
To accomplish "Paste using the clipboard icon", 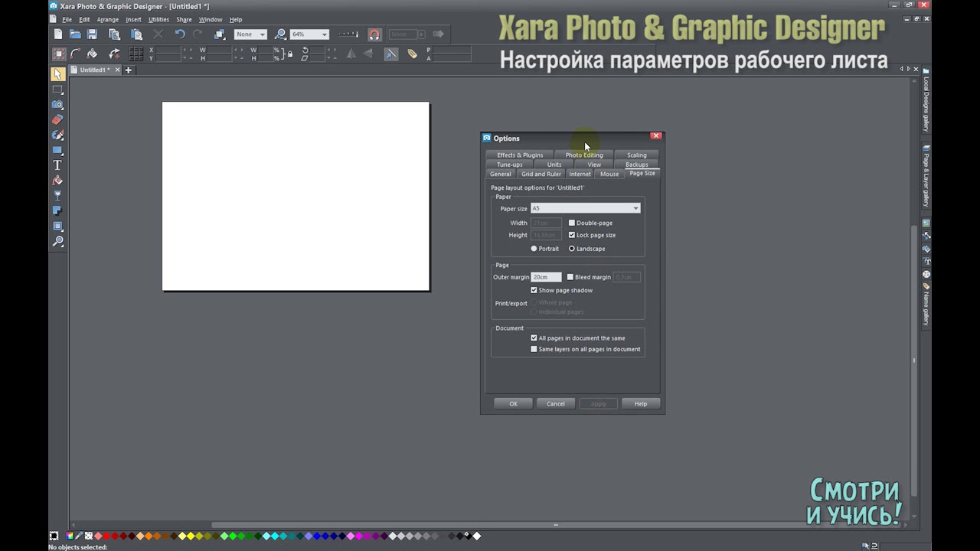I will [136, 34].
